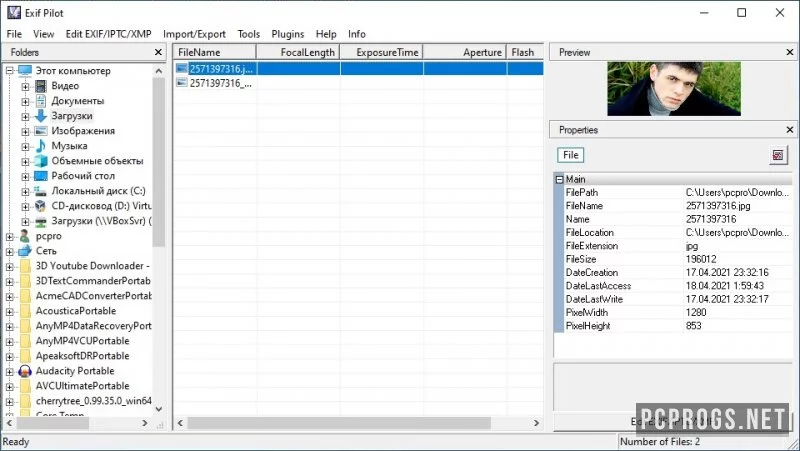Click the Exif Pilot app icon in title bar

pyautogui.click(x=14, y=12)
